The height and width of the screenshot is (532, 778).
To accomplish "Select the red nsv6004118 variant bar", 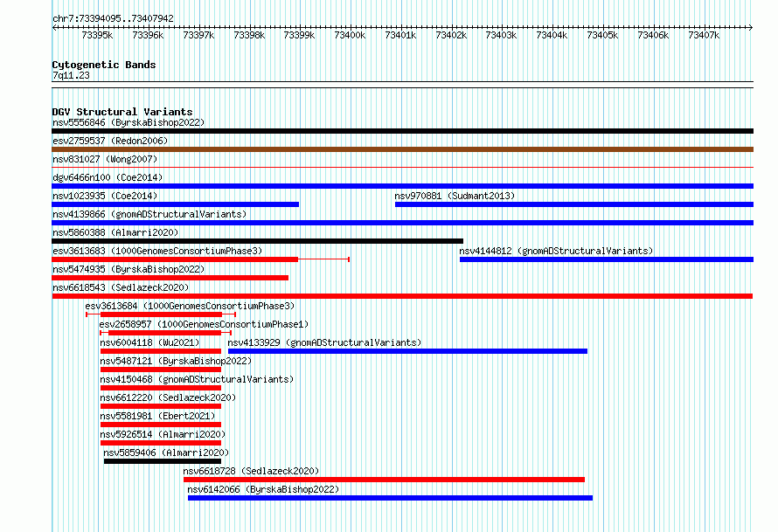I will click(161, 351).
